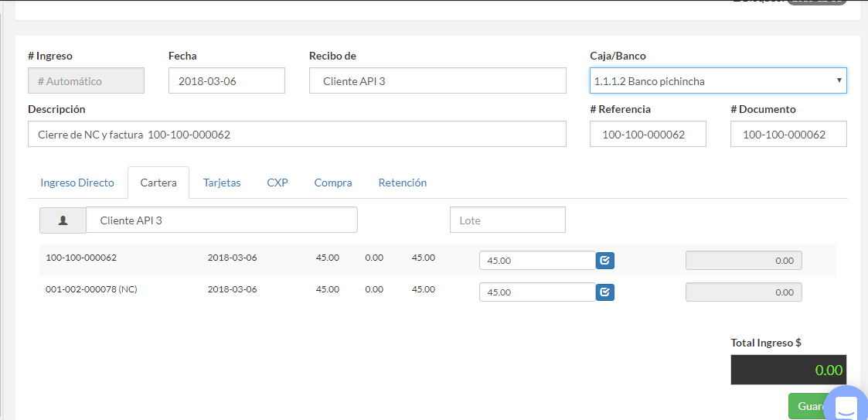The image size is (868, 420).
Task: Click the Caja/Banco label
Action: point(618,56)
